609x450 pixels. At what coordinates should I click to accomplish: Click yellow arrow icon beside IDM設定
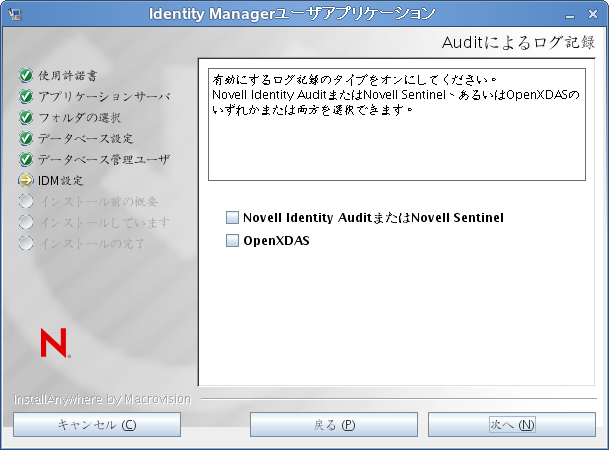point(26,181)
